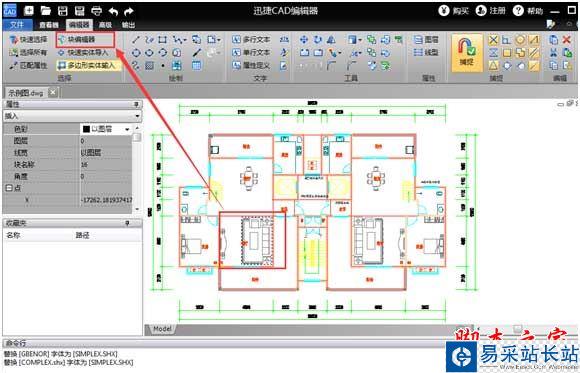Redo the last undone action

tap(129, 11)
